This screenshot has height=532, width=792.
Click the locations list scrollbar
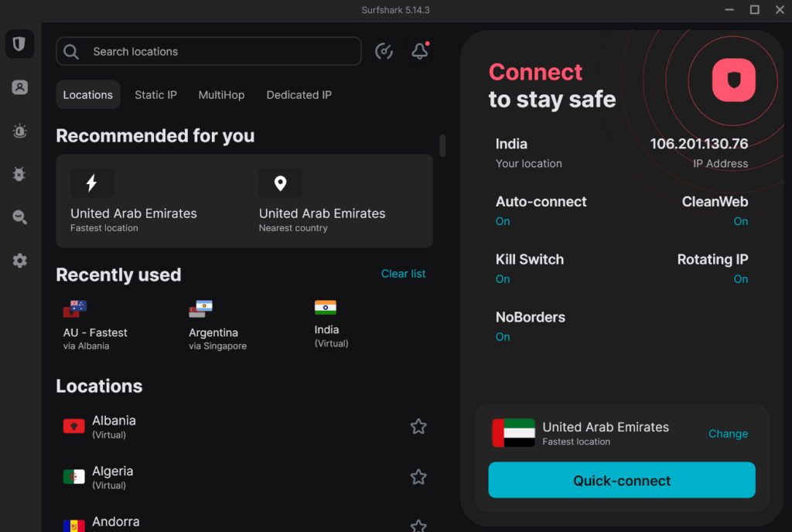tap(442, 145)
